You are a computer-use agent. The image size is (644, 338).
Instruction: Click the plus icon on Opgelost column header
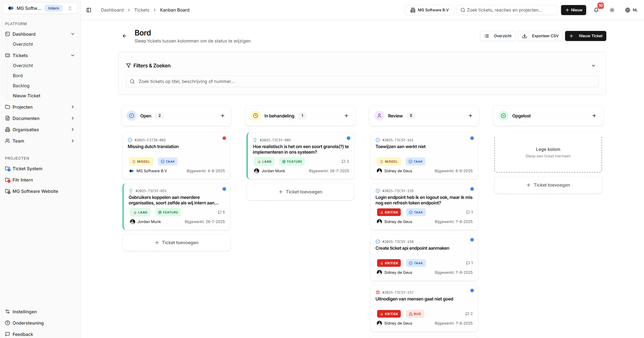(594, 115)
